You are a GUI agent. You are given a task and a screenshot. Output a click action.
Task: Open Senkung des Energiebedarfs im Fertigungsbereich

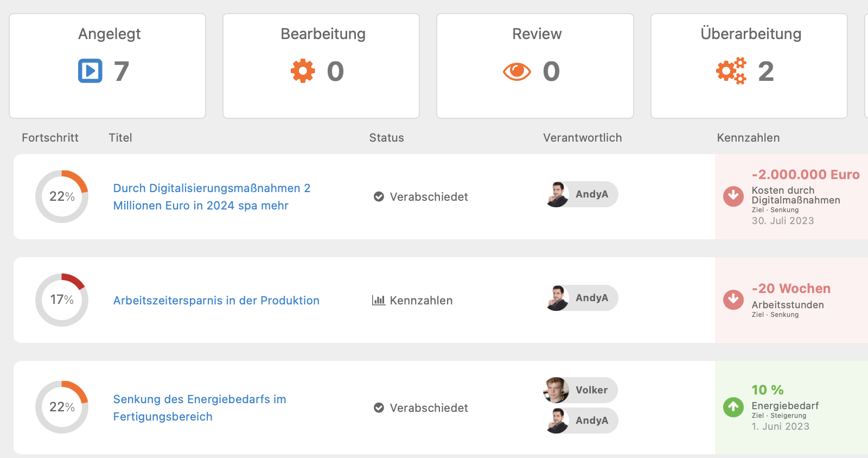pyautogui.click(x=200, y=408)
